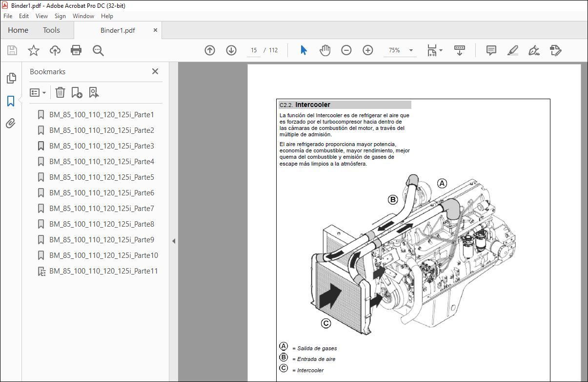
Task: Print the document
Action: [77, 50]
